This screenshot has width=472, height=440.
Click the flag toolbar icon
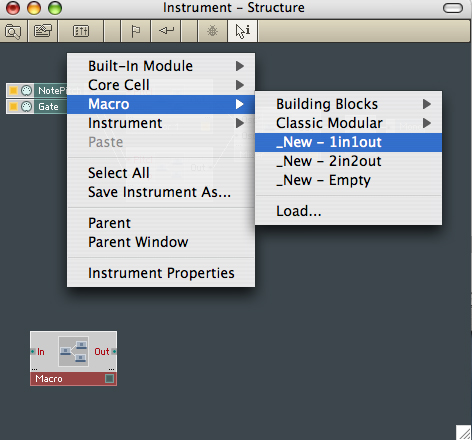135,31
